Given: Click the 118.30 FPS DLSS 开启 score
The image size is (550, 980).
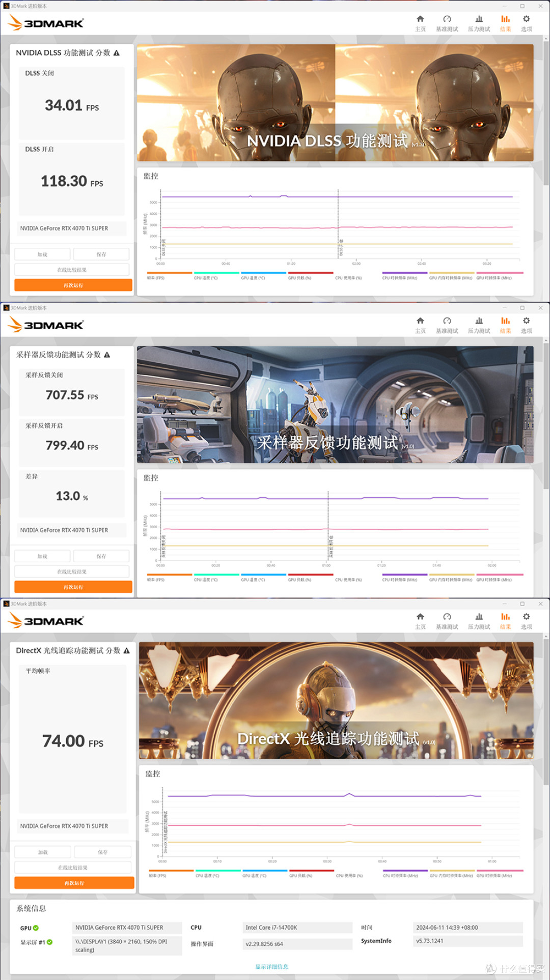Looking at the screenshot, I should 72,181.
